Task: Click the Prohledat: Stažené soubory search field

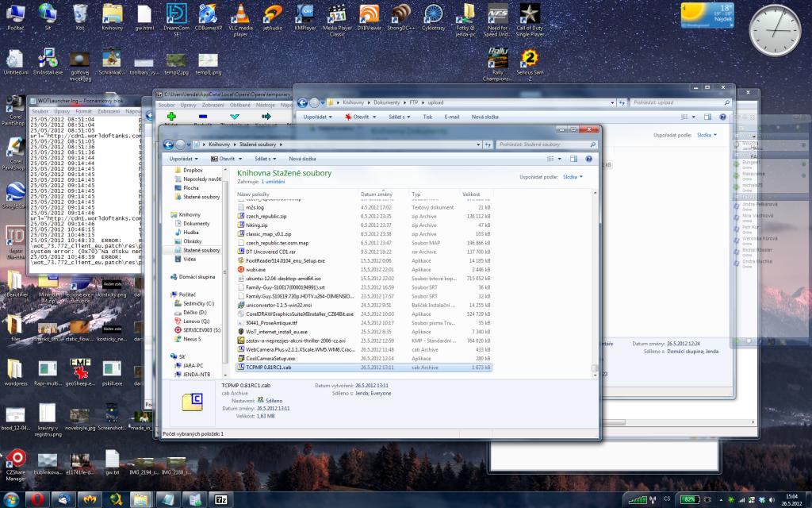Action: 547,144
